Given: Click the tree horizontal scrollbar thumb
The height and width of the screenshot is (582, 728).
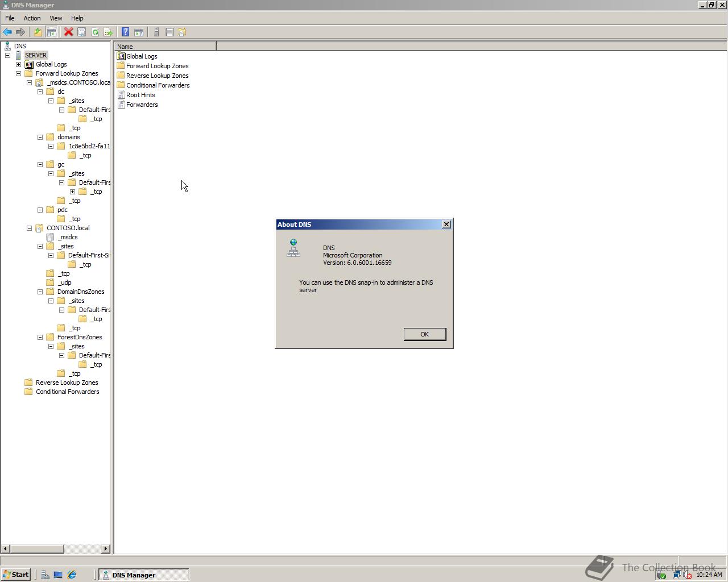Looking at the screenshot, I should pos(37,549).
